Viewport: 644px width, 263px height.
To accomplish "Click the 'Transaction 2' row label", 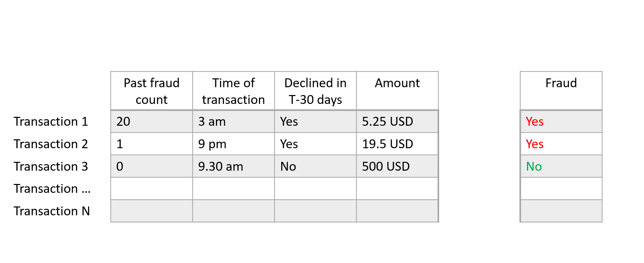I will pos(51,144).
